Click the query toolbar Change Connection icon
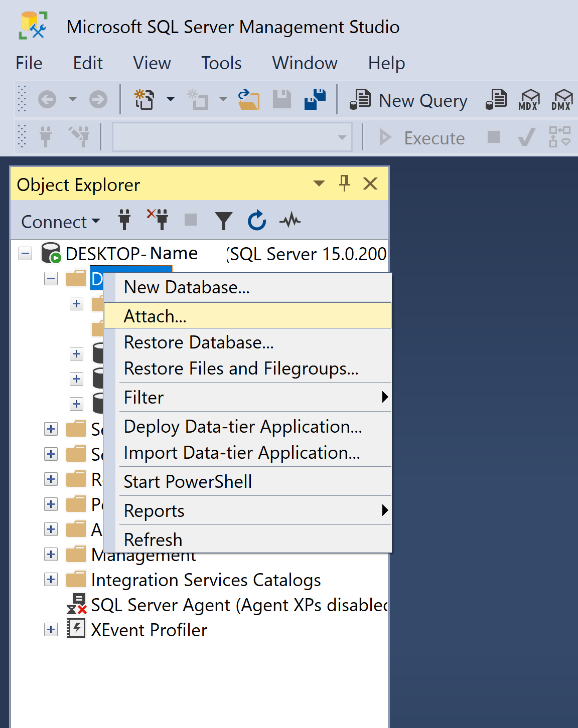This screenshot has height=728, width=578. (x=79, y=137)
